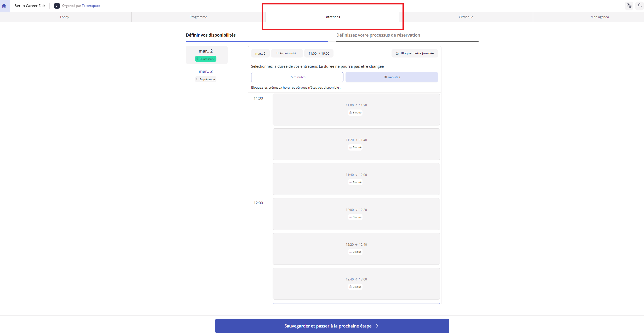Open the CVthèque tab

466,17
